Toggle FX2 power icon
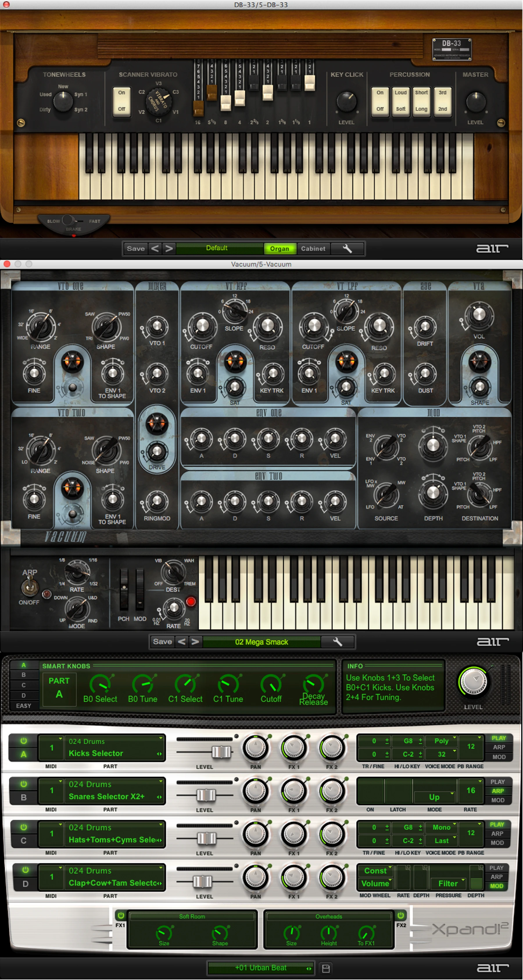The image size is (523, 980). click(401, 915)
